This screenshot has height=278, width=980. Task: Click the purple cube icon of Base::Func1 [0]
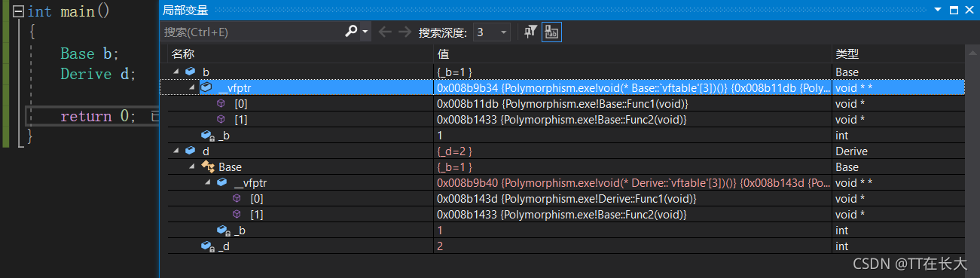click(x=221, y=103)
